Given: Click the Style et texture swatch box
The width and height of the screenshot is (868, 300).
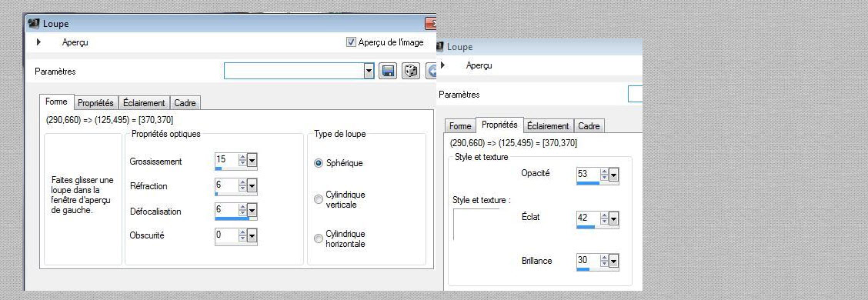Looking at the screenshot, I should 476,224.
